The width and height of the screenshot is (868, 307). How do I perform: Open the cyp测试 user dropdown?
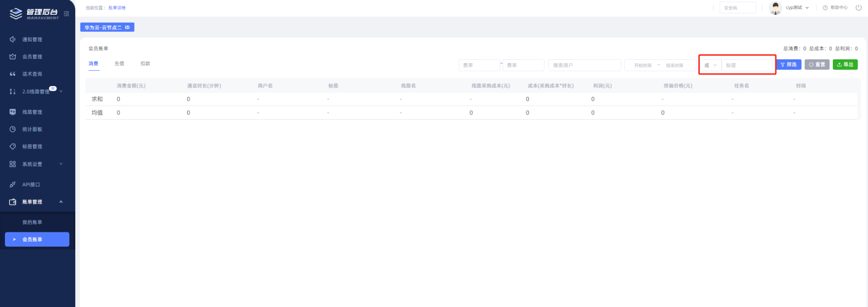[797, 8]
